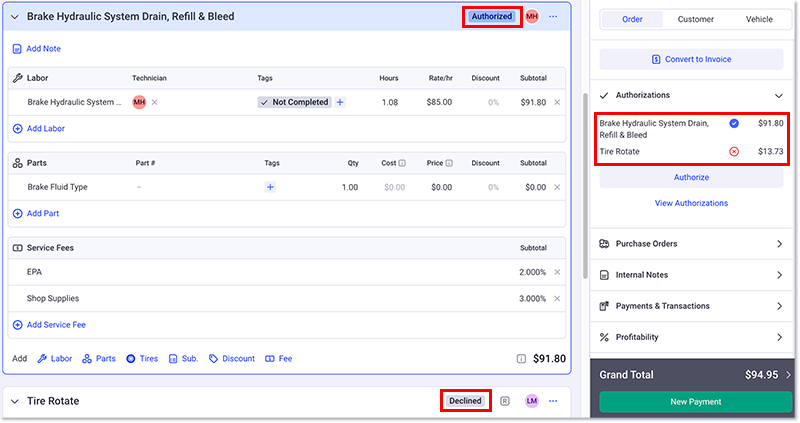Remove the MH technician from labor line

[154, 102]
